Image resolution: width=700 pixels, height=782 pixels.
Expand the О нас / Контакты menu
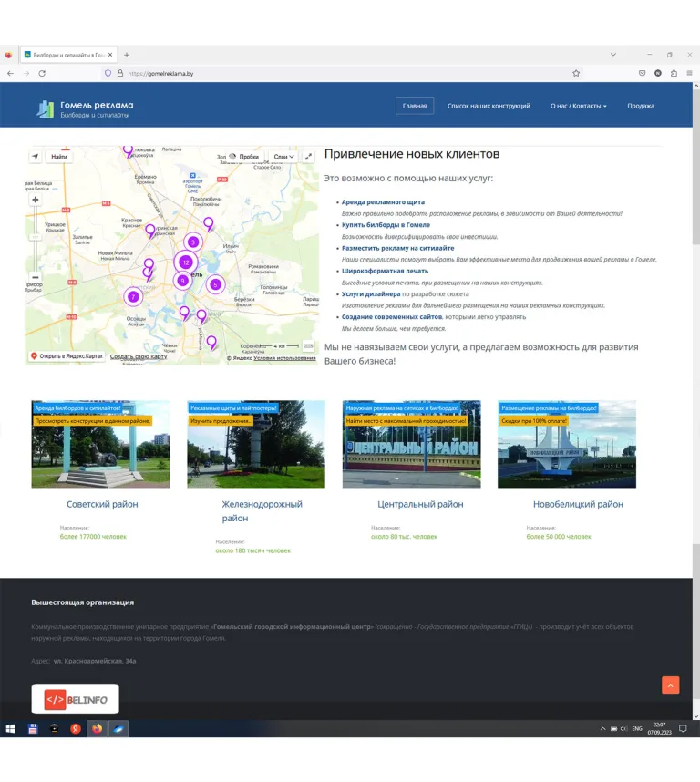pos(578,106)
